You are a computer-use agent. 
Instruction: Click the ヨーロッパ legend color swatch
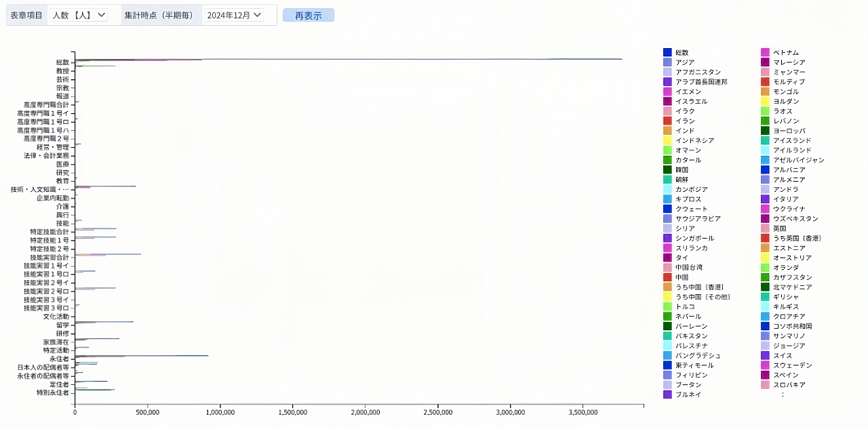[765, 131]
